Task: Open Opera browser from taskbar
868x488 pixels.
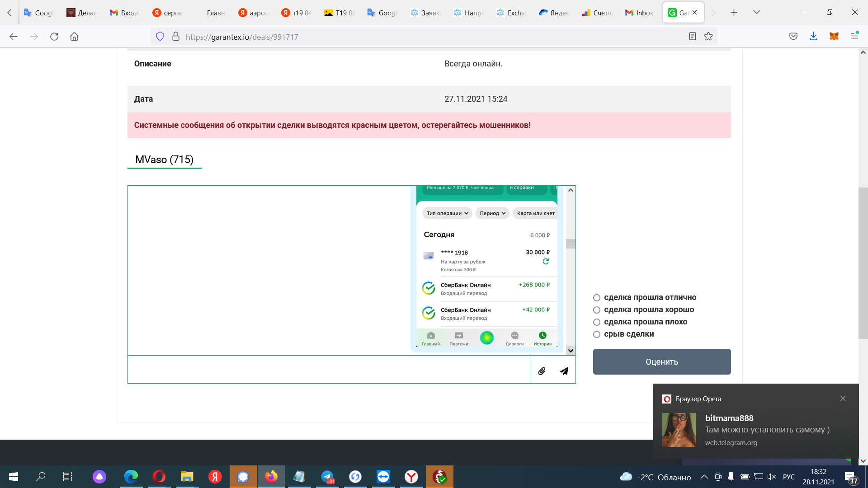Action: pyautogui.click(x=159, y=477)
